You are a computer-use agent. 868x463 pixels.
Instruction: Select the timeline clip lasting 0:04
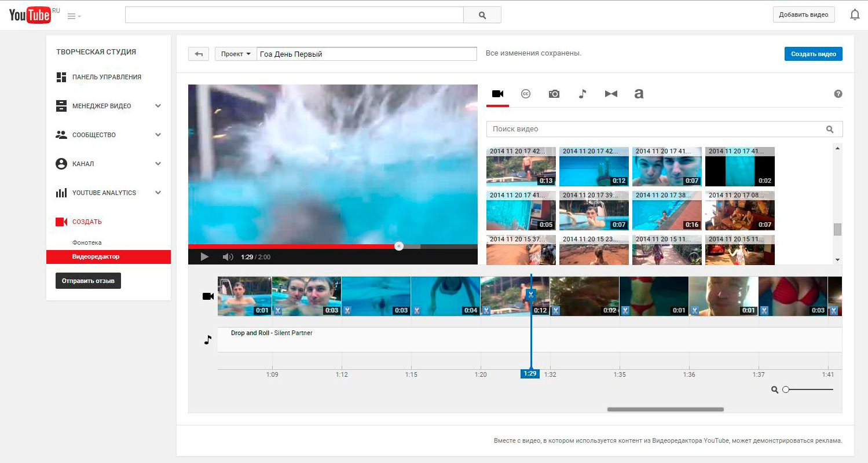[446, 296]
